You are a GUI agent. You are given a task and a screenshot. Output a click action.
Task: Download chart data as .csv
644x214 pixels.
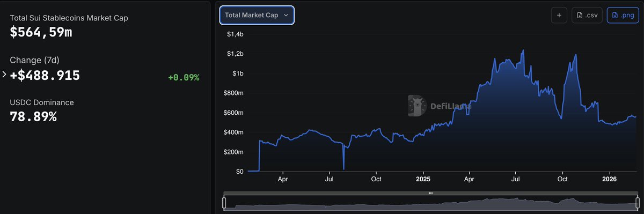tap(587, 15)
